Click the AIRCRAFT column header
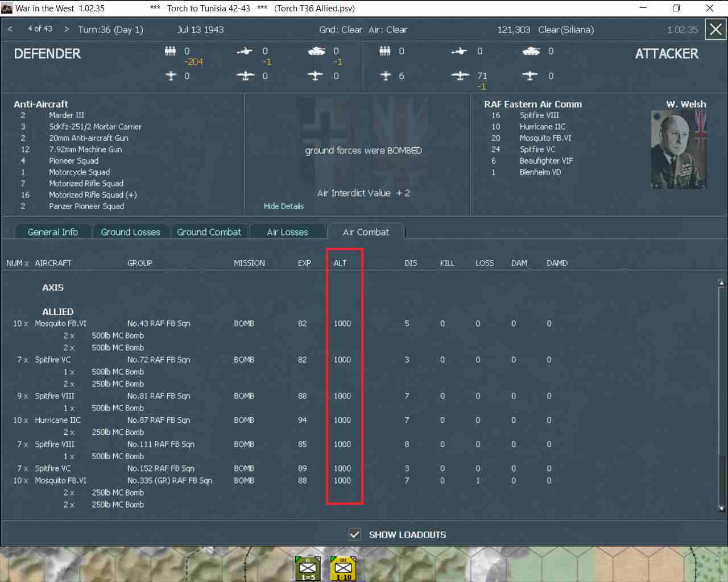Viewport: 728px width, 582px height. click(53, 263)
